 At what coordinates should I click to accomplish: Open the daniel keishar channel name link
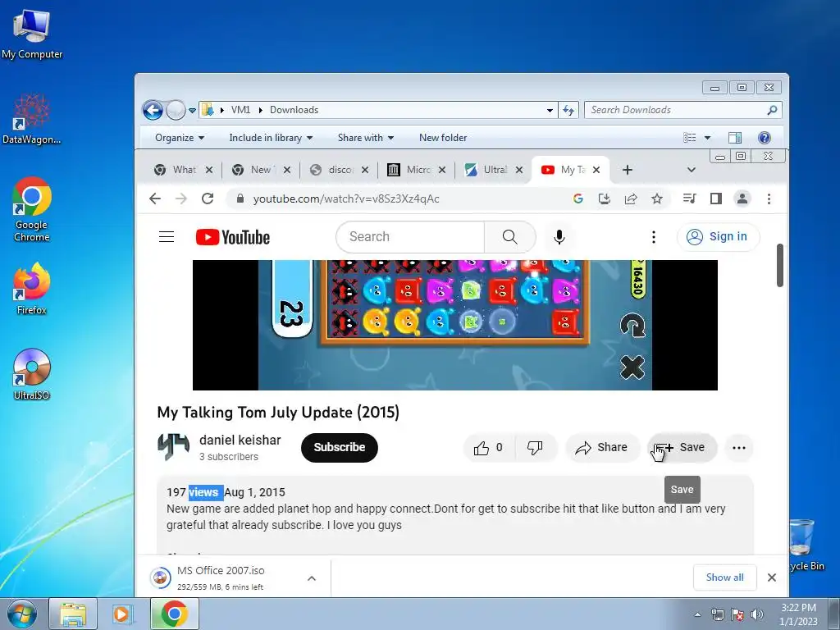[240, 440]
